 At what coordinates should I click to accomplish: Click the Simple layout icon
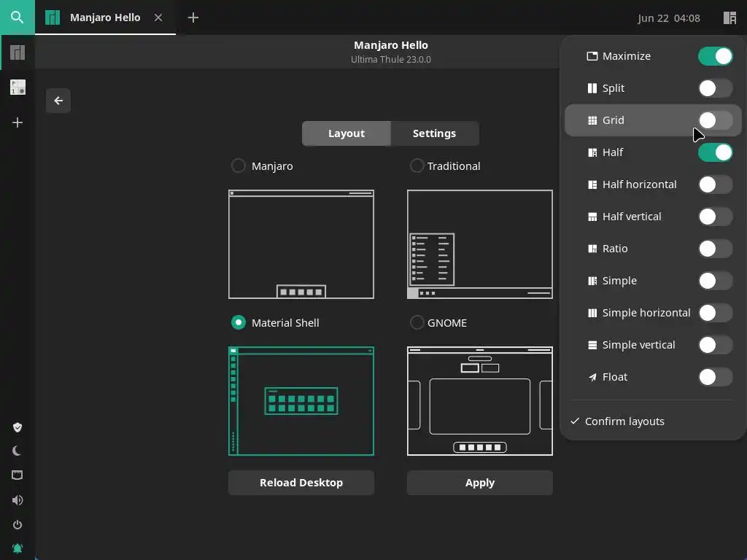(x=592, y=281)
